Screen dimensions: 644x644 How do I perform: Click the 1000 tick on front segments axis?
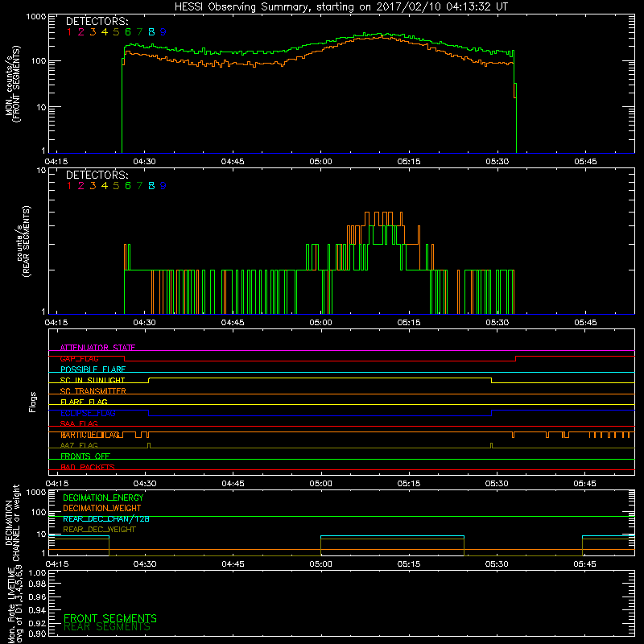click(35, 17)
